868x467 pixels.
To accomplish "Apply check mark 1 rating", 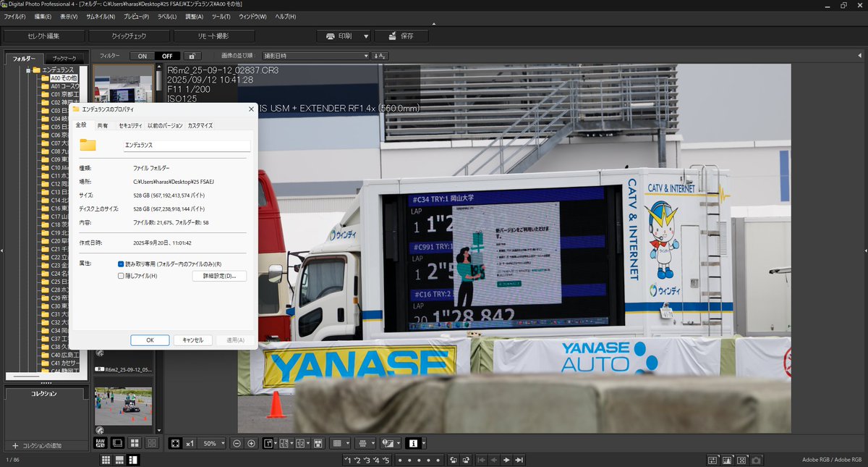I will (348, 460).
